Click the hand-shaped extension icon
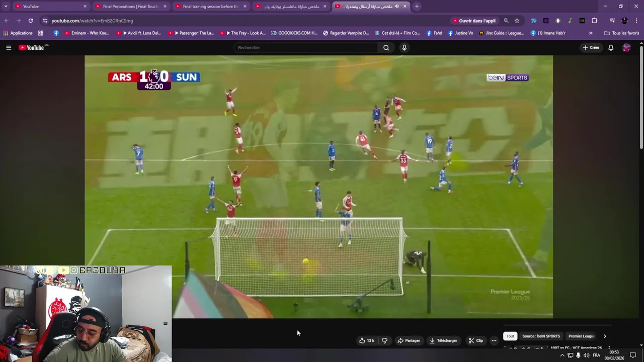 coord(558,21)
